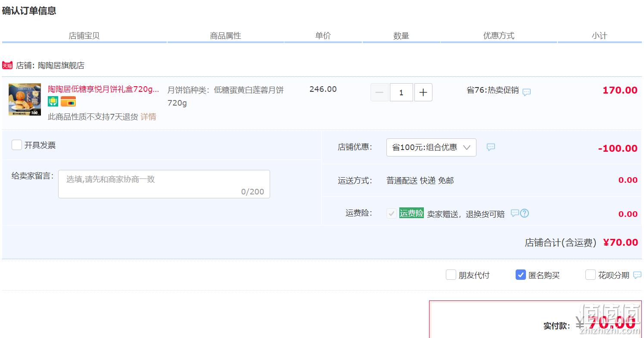Click the quantity input field showing 1
The height and width of the screenshot is (338, 644).
(x=401, y=92)
